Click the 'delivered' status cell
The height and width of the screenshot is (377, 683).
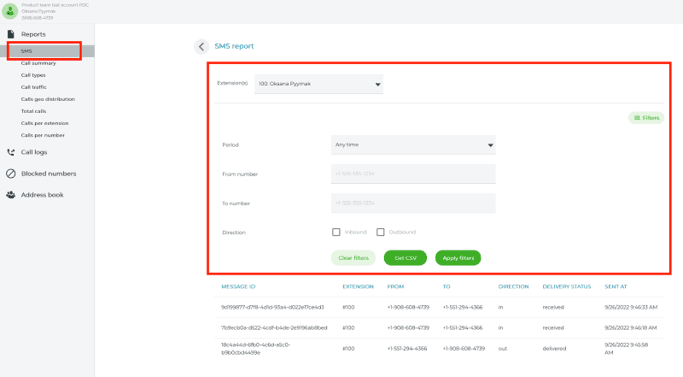tap(555, 349)
